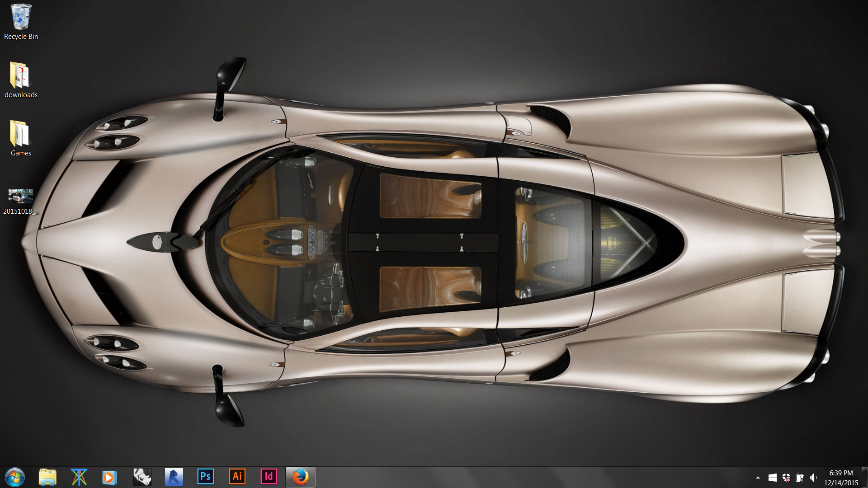Open Windows Media Player from taskbar
The height and width of the screenshot is (488, 868).
tap(109, 477)
